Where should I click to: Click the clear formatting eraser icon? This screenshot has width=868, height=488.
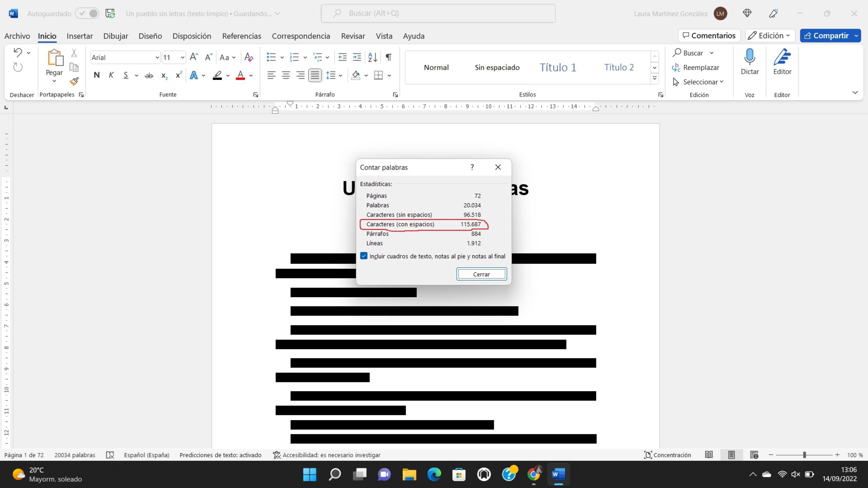249,57
